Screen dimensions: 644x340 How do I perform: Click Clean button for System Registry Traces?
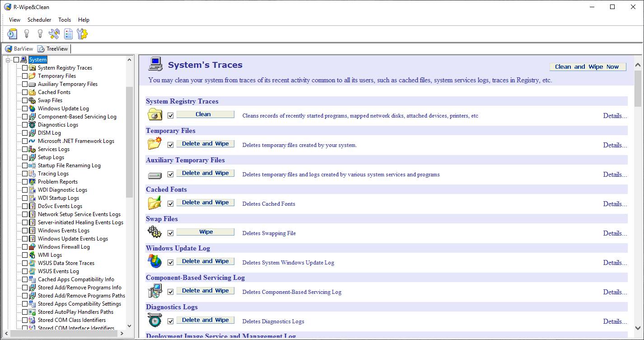tap(205, 114)
